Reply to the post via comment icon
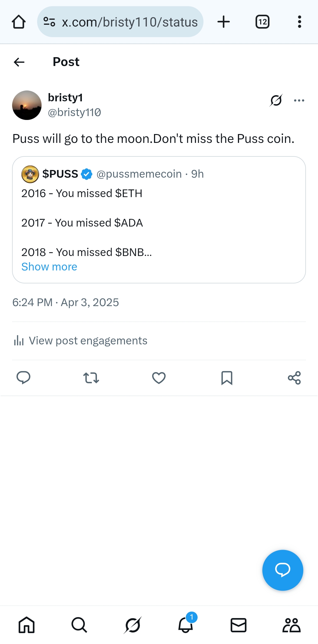The height and width of the screenshot is (644, 318). click(x=24, y=378)
